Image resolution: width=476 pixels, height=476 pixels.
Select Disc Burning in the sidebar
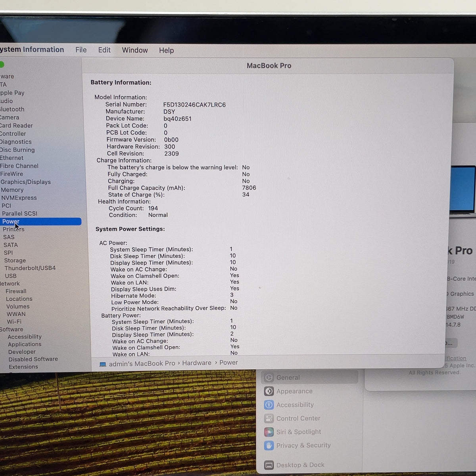pyautogui.click(x=17, y=150)
